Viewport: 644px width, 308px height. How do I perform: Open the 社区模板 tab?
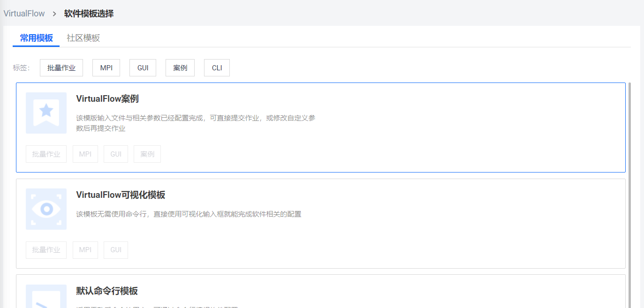[x=83, y=38]
